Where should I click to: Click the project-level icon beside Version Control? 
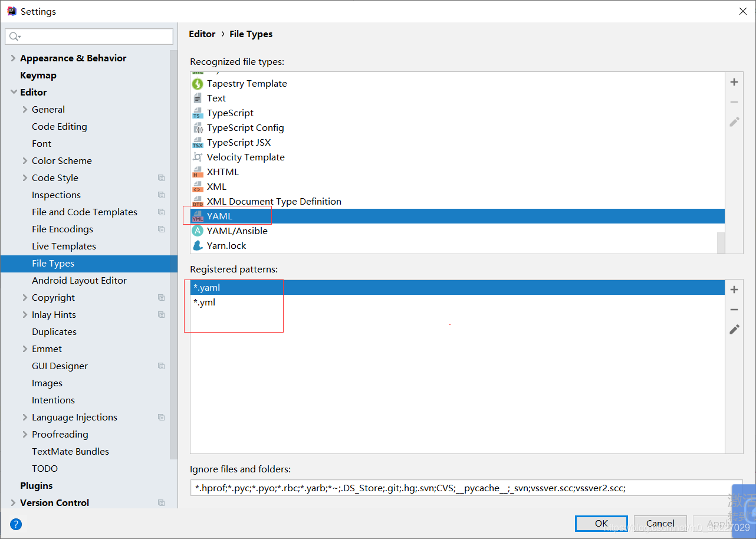pos(161,502)
